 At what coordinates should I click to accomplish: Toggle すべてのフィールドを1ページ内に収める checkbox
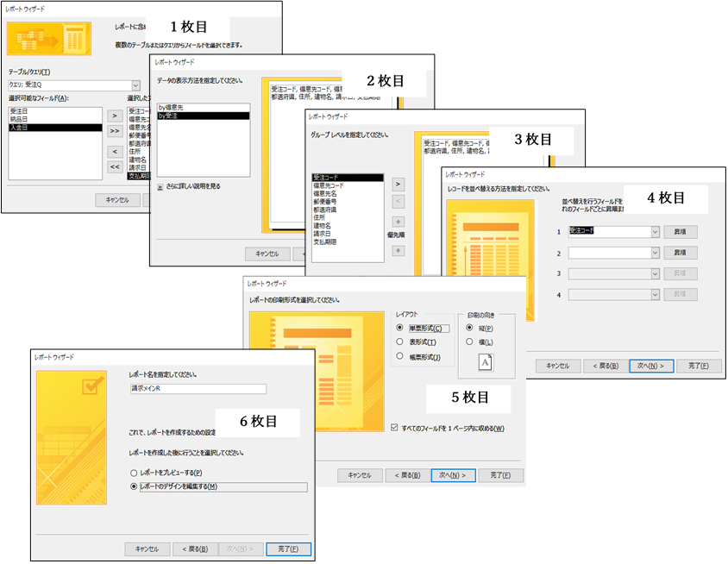(x=395, y=428)
